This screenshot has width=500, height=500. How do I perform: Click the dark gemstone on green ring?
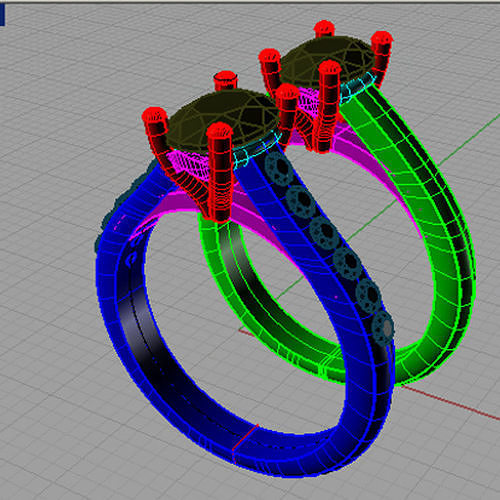click(328, 60)
